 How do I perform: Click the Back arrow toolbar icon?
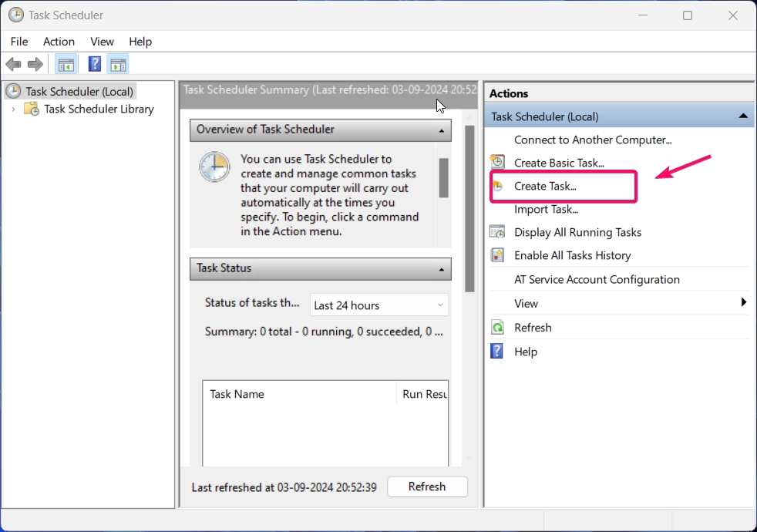13,64
